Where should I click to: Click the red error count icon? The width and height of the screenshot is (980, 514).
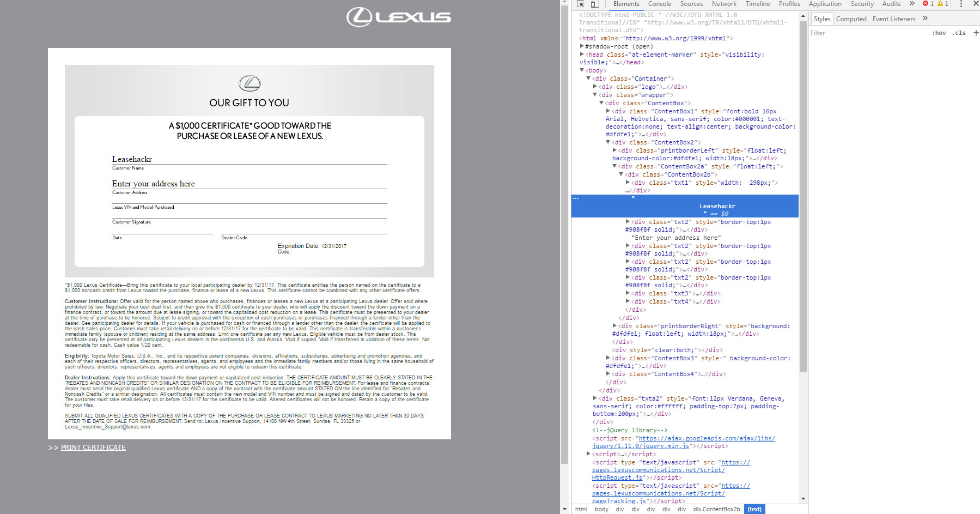pos(928,4)
